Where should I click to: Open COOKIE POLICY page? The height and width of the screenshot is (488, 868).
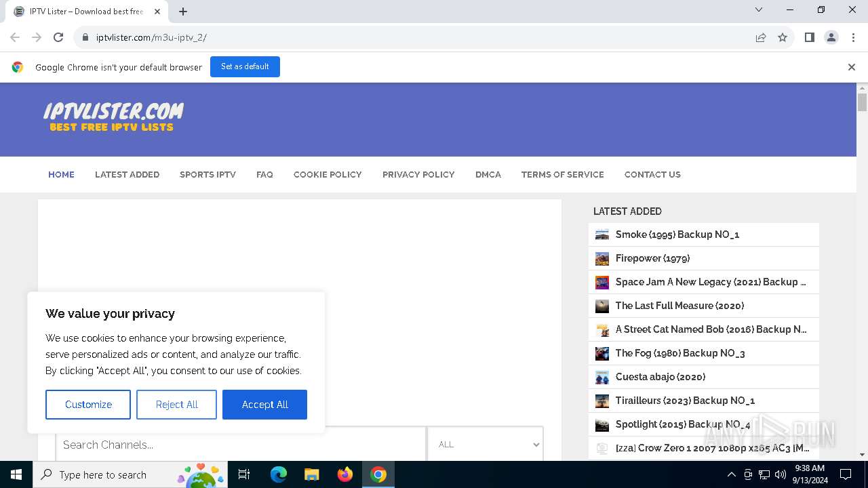point(328,174)
